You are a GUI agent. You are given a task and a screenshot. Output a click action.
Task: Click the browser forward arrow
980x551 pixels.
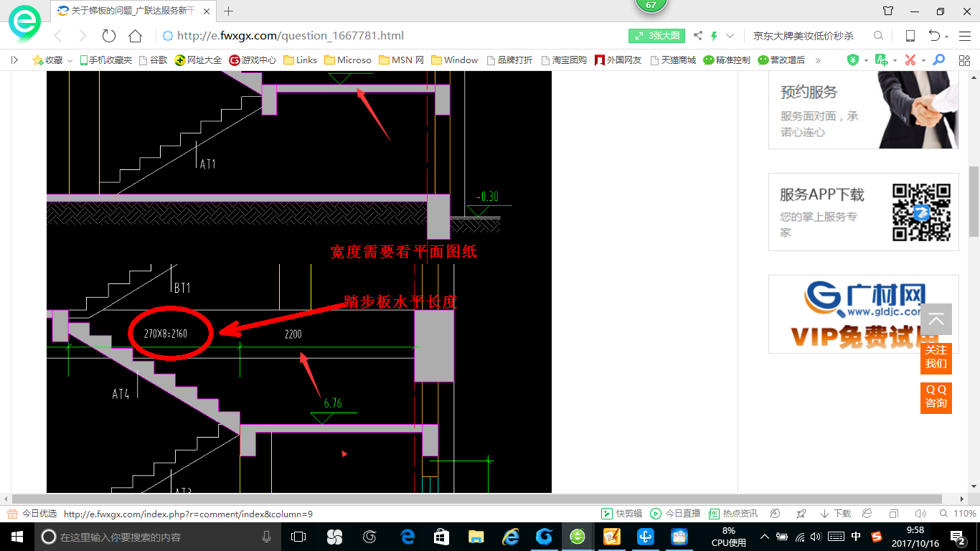83,36
